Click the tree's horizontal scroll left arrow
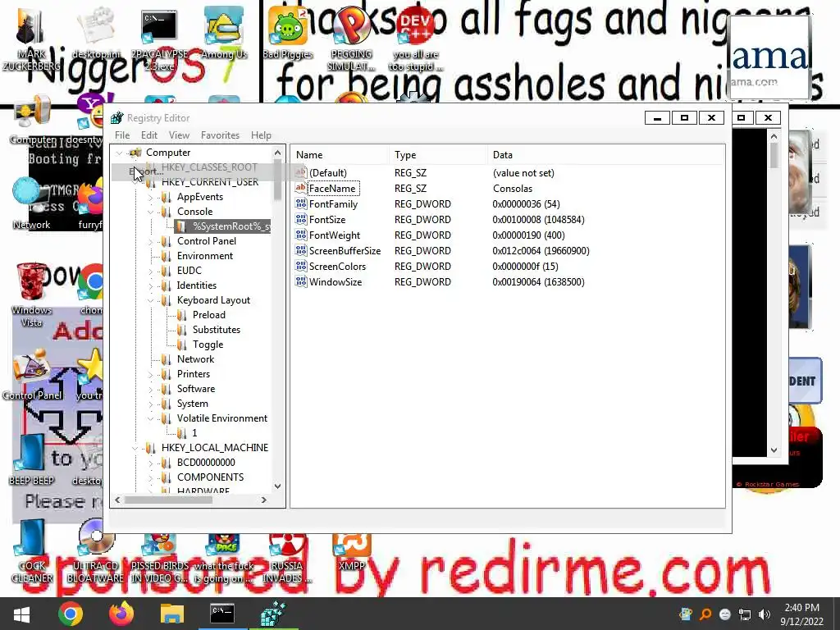Screen dimensions: 840x630 click(117, 500)
